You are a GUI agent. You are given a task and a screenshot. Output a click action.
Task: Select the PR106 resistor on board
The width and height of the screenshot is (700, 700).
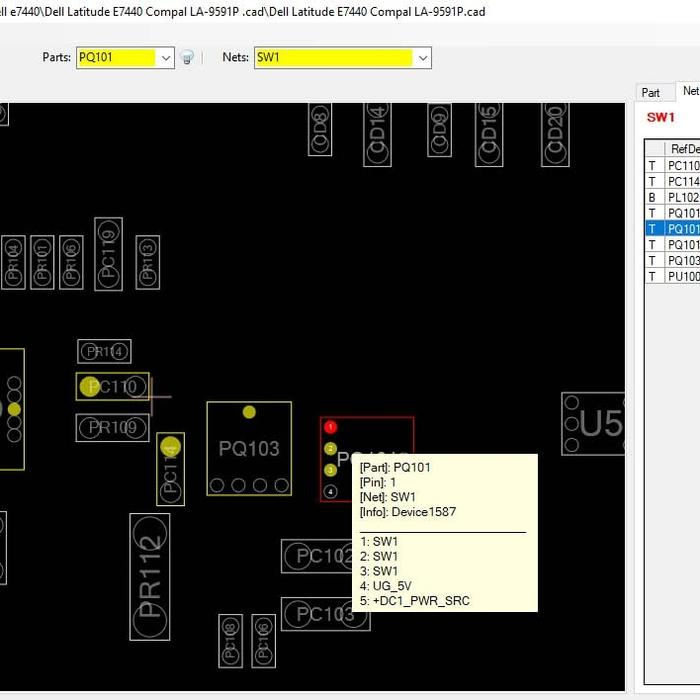(71, 262)
